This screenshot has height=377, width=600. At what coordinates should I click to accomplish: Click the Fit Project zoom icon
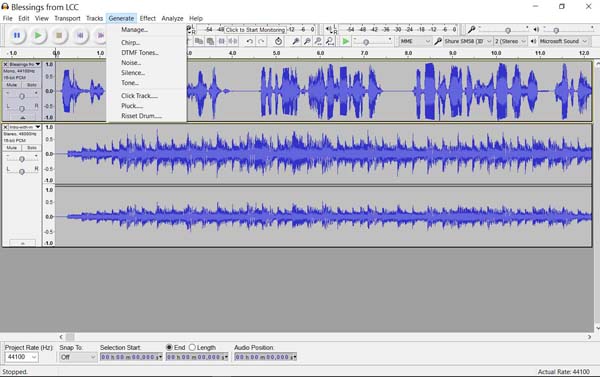pos(329,41)
